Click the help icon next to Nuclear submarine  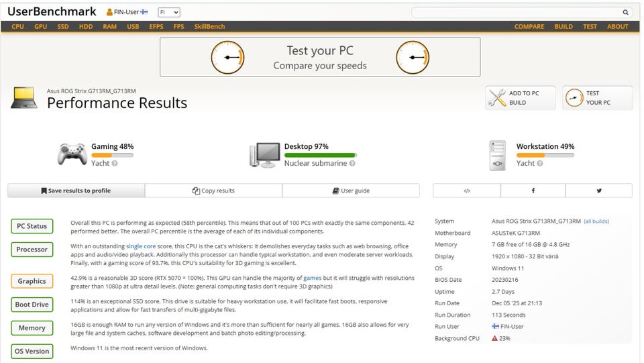click(352, 164)
